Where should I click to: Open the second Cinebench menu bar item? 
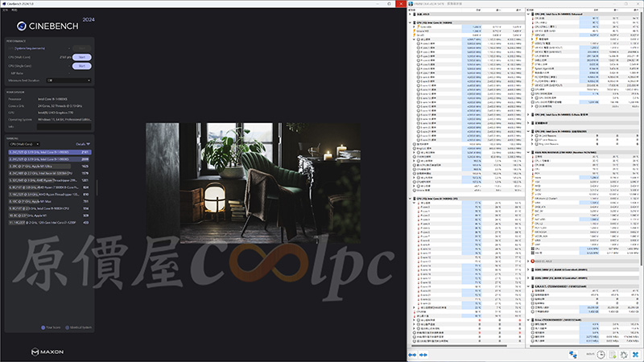(x=14, y=10)
